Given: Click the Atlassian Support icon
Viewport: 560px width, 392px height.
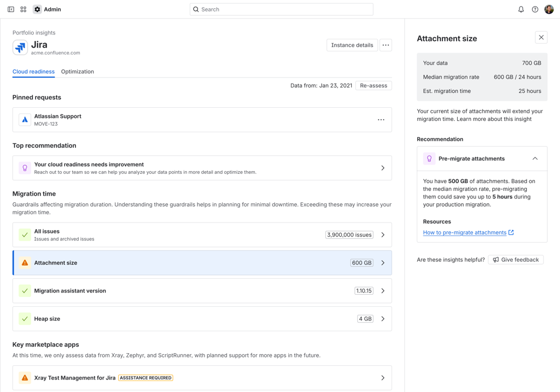Looking at the screenshot, I should click(25, 119).
